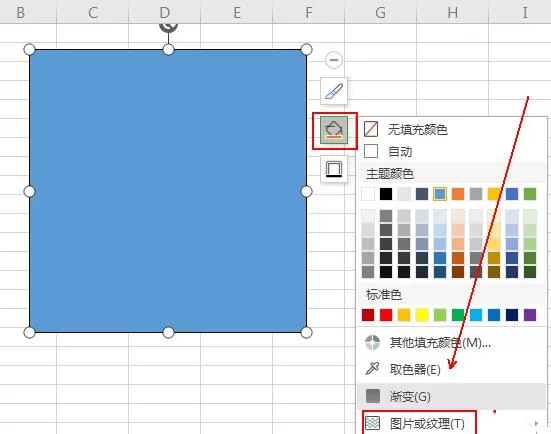Pick the yellow standard color swatch
The width and height of the screenshot is (551, 434).
coord(422,315)
